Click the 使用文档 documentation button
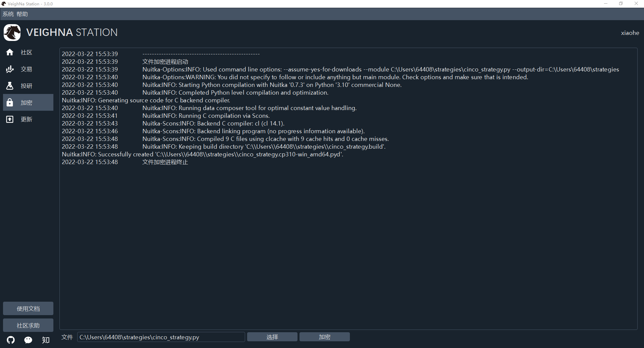The width and height of the screenshot is (644, 348). [x=28, y=308]
